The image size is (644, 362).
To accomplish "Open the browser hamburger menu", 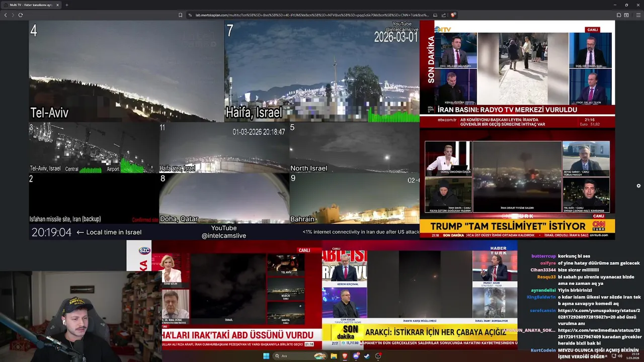I will point(638,15).
